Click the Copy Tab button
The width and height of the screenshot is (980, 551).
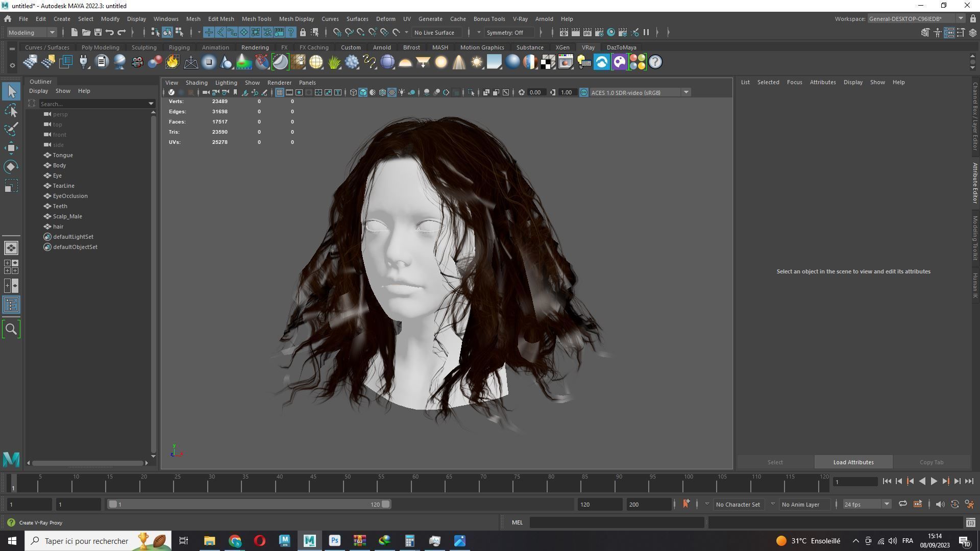[x=932, y=462]
